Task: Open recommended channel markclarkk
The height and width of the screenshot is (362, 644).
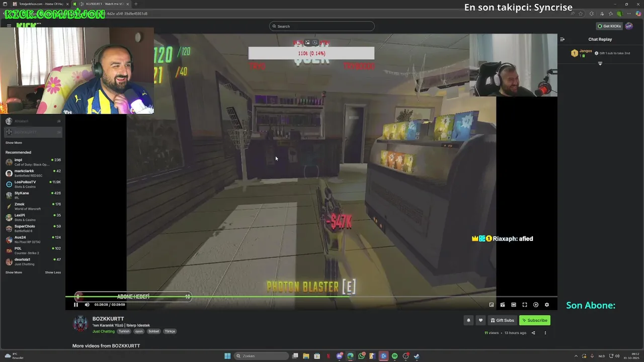Action: [x=33, y=173]
